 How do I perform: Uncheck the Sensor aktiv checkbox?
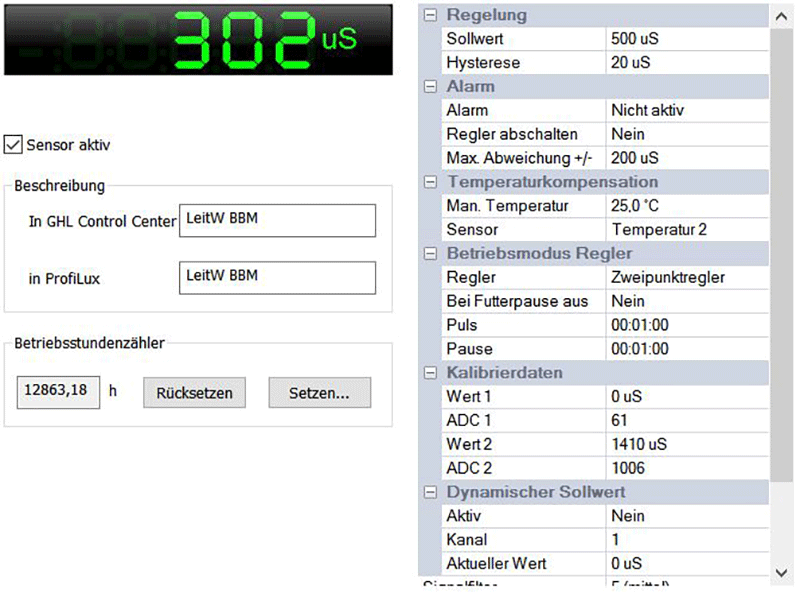(x=13, y=145)
